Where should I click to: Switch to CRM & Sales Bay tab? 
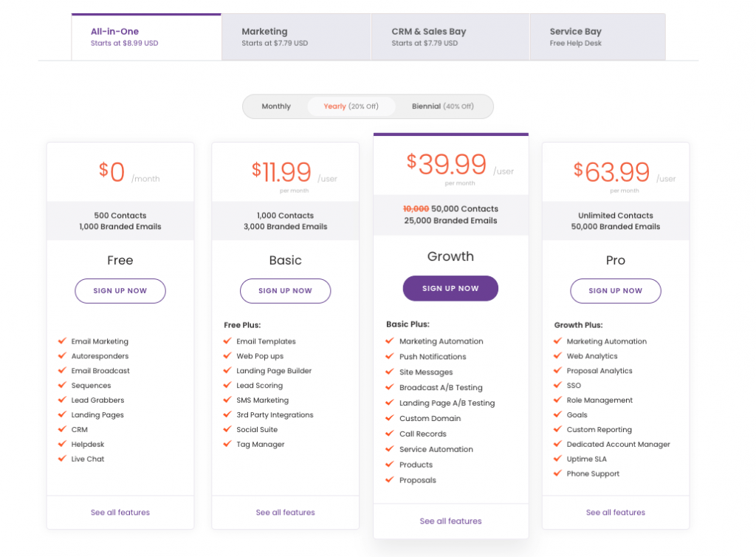point(450,37)
